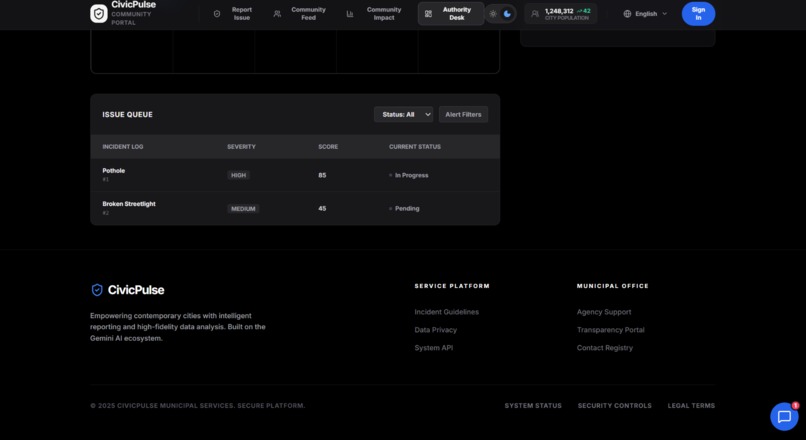Click the CivicPulse shield logo in header
Viewport: 806px width, 440px height.
pos(99,14)
